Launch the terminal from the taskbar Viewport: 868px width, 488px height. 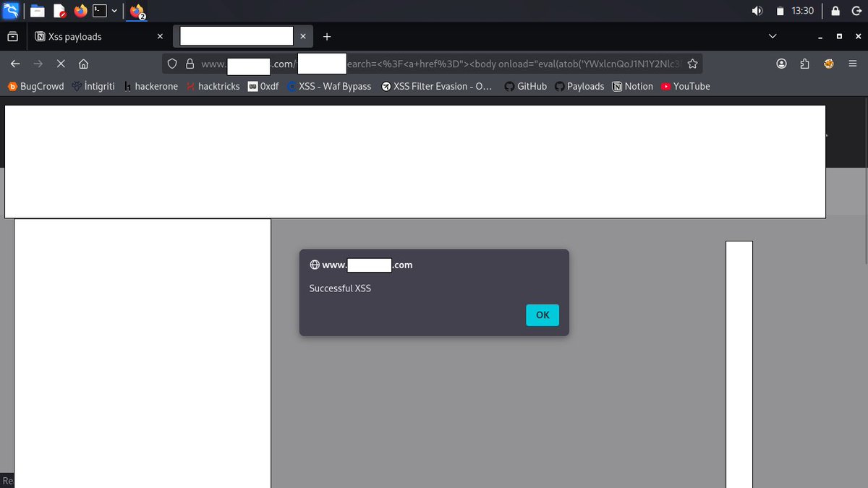coord(99,10)
